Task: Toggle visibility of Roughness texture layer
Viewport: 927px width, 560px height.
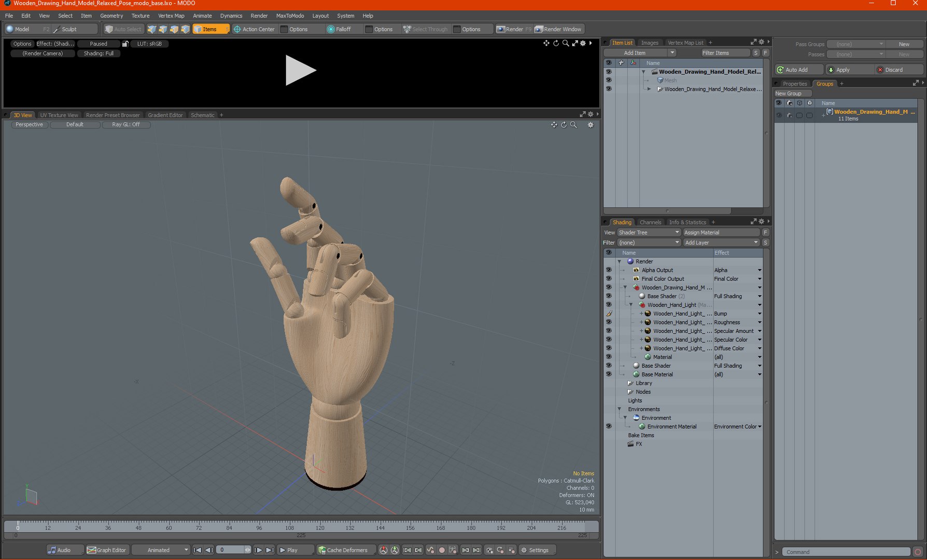Action: [609, 323]
